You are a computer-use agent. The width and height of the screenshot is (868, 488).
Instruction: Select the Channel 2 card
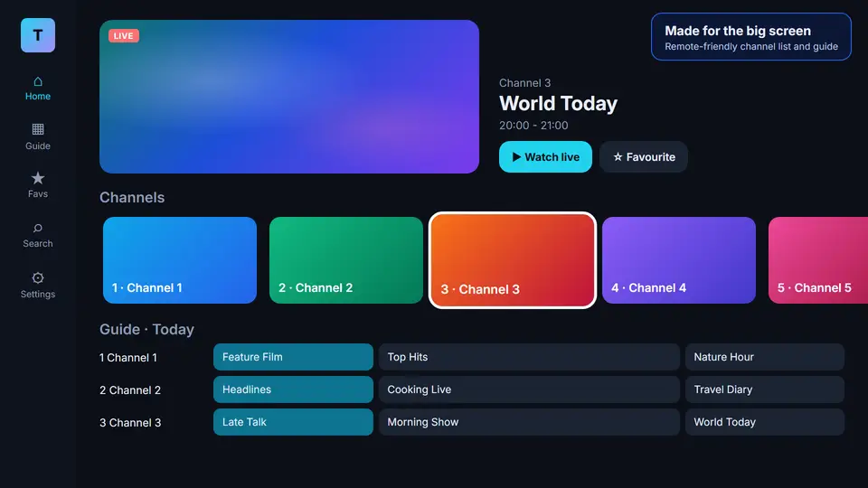tap(346, 260)
